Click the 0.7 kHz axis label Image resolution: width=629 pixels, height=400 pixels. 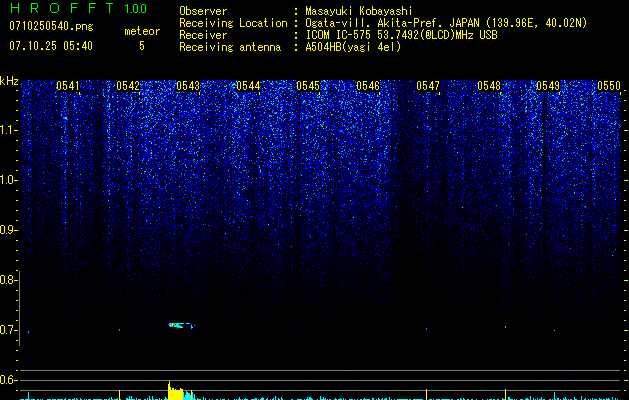[x=8, y=330]
